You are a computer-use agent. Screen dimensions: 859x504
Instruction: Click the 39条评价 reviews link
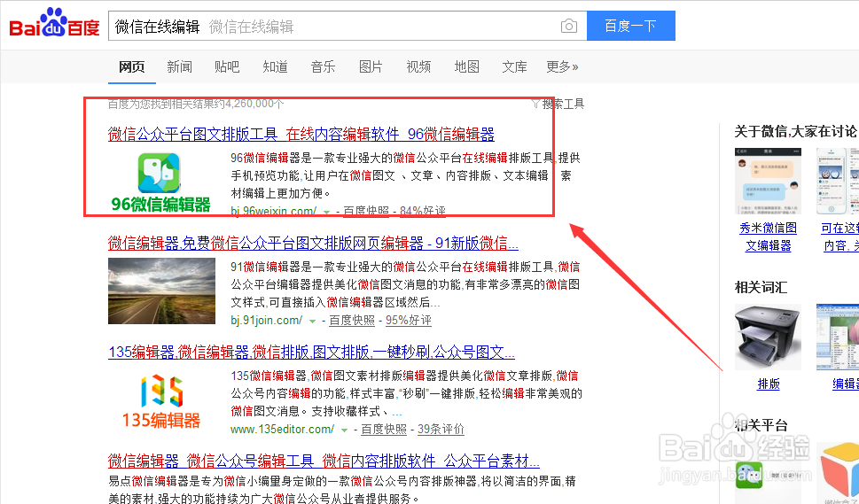[x=441, y=429]
